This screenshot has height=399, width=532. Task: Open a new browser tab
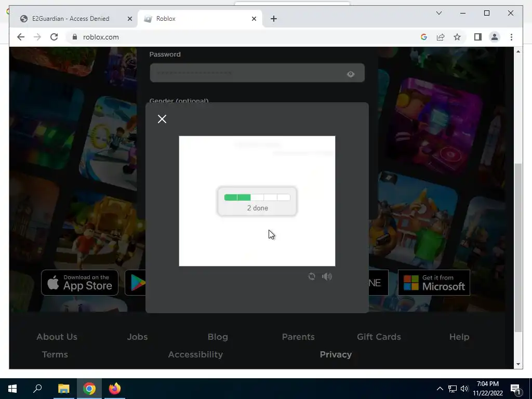point(274,19)
